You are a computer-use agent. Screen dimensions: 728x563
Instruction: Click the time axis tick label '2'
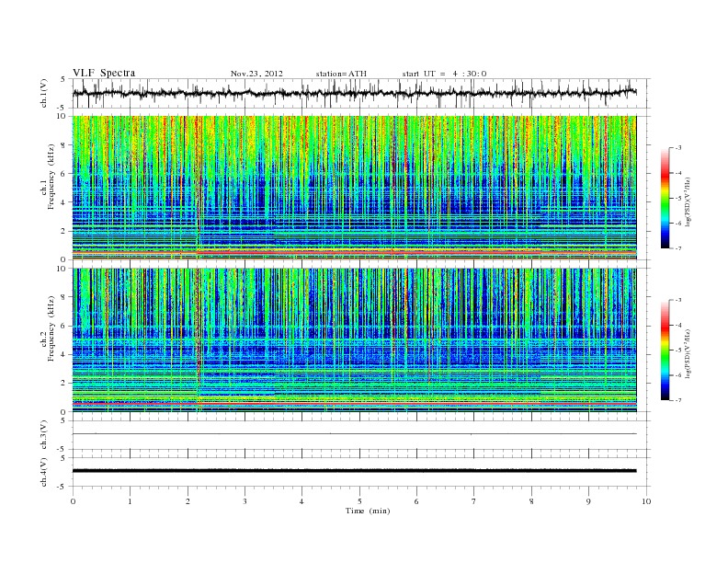188,501
